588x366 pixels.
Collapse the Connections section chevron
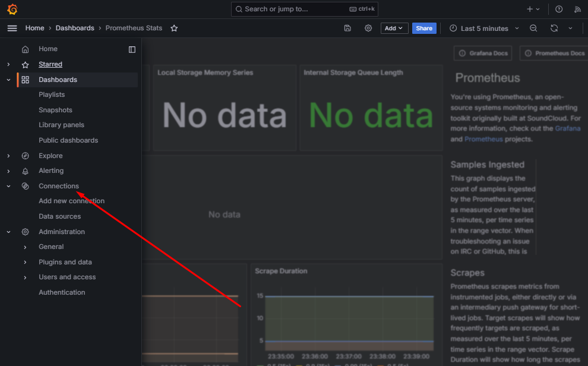coord(9,186)
